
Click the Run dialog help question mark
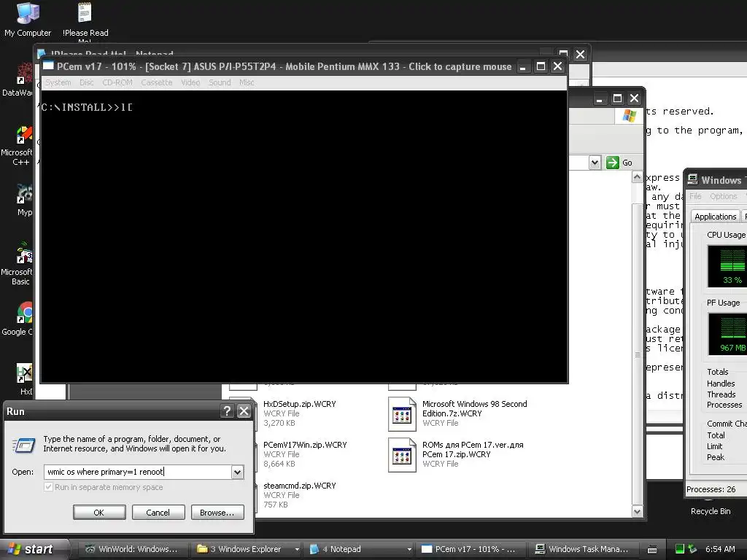point(228,411)
